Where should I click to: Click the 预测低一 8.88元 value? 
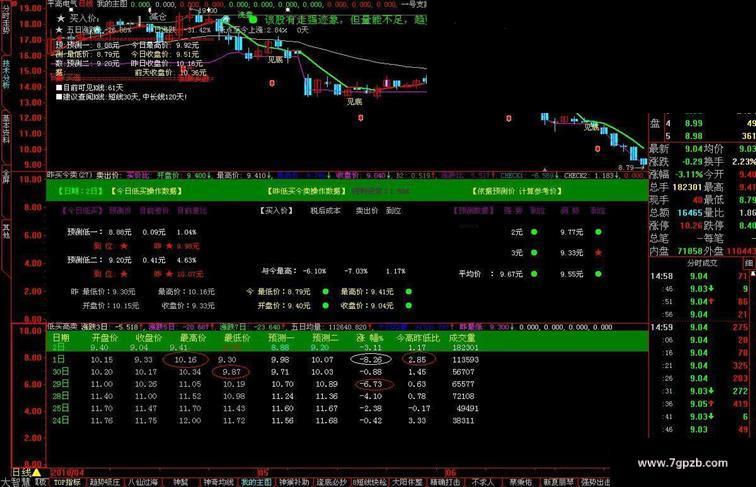(x=120, y=232)
